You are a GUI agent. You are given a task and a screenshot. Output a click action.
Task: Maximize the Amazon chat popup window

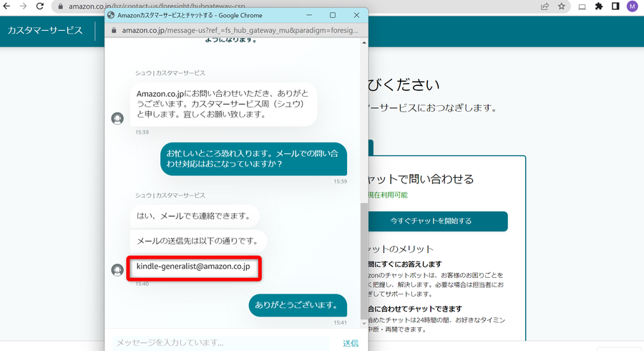click(333, 15)
